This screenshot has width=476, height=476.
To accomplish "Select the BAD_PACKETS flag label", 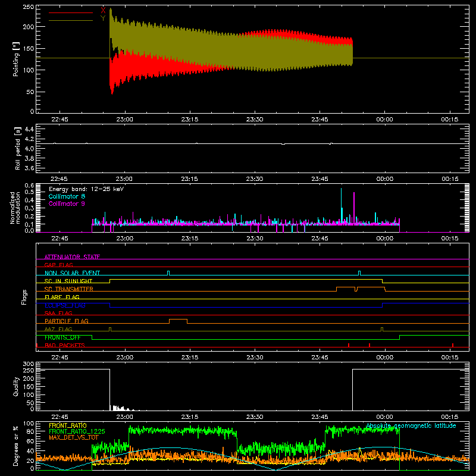I will pyautogui.click(x=65, y=345).
